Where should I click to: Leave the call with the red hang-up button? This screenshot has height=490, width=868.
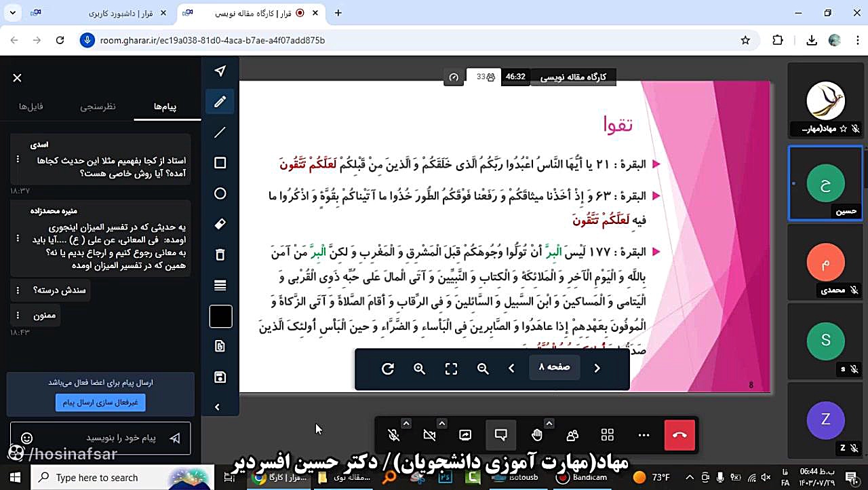(x=680, y=435)
